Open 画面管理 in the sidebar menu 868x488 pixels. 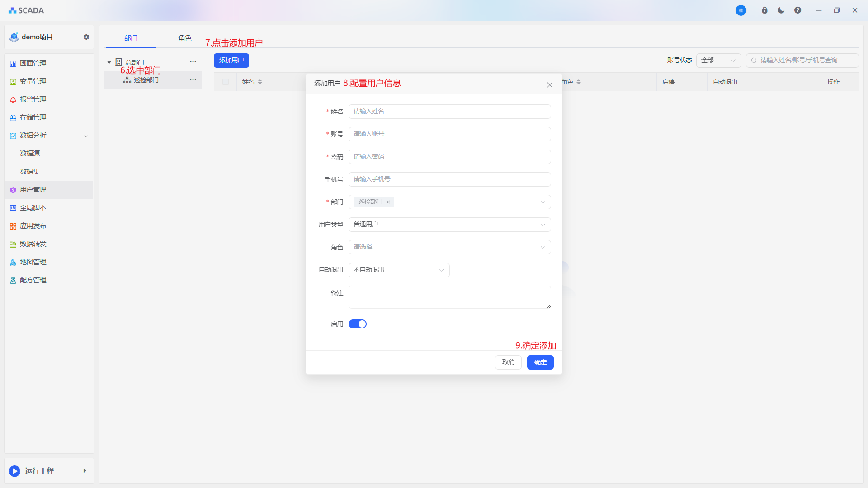(x=33, y=63)
